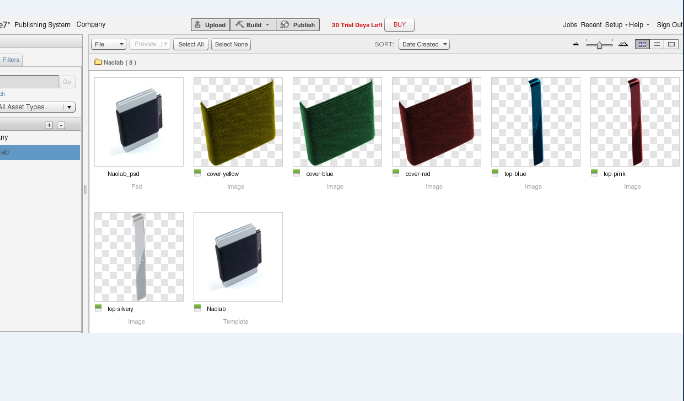Click the status icon next to top-pink
The width and height of the screenshot is (684, 401).
(594, 173)
